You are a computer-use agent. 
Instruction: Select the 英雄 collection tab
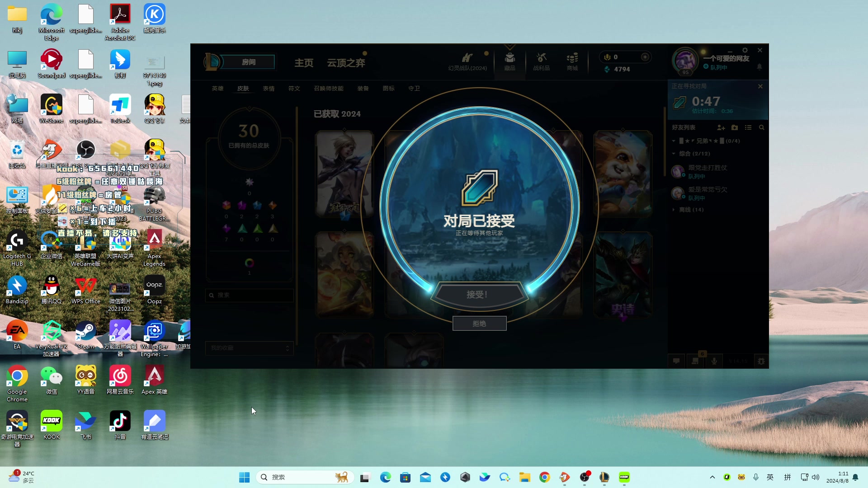pyautogui.click(x=217, y=89)
